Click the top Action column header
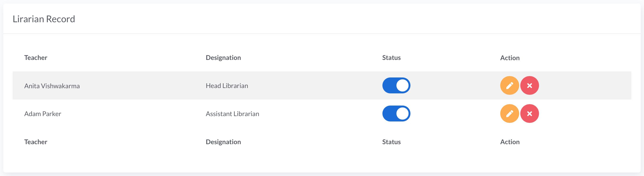This screenshot has height=176, width=644. [510, 58]
